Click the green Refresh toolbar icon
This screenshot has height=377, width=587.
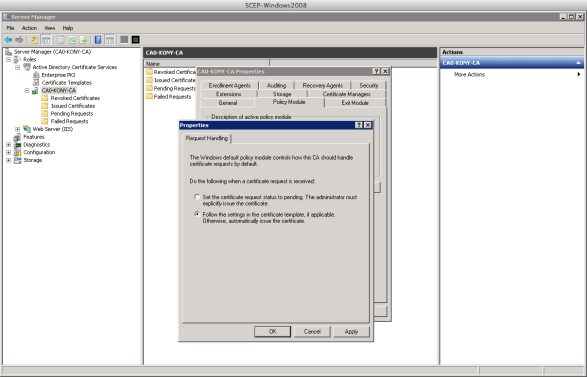(x=72, y=40)
